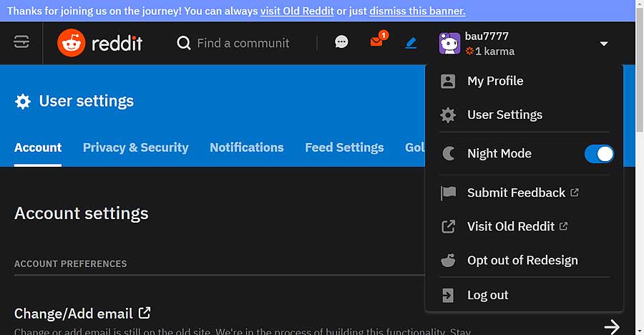The image size is (644, 335).
Task: Collapse the user dropdown arrow next to bau7777
Action: tap(604, 44)
